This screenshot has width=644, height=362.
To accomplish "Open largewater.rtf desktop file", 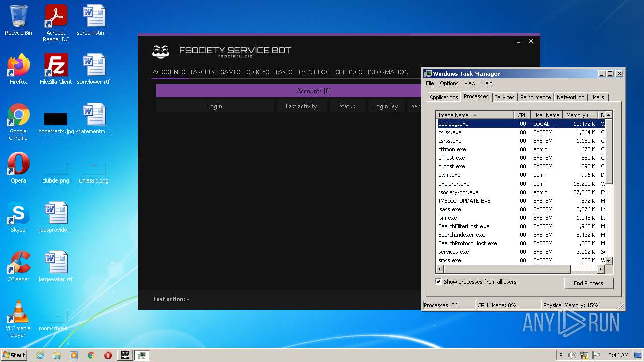I will [x=56, y=266].
